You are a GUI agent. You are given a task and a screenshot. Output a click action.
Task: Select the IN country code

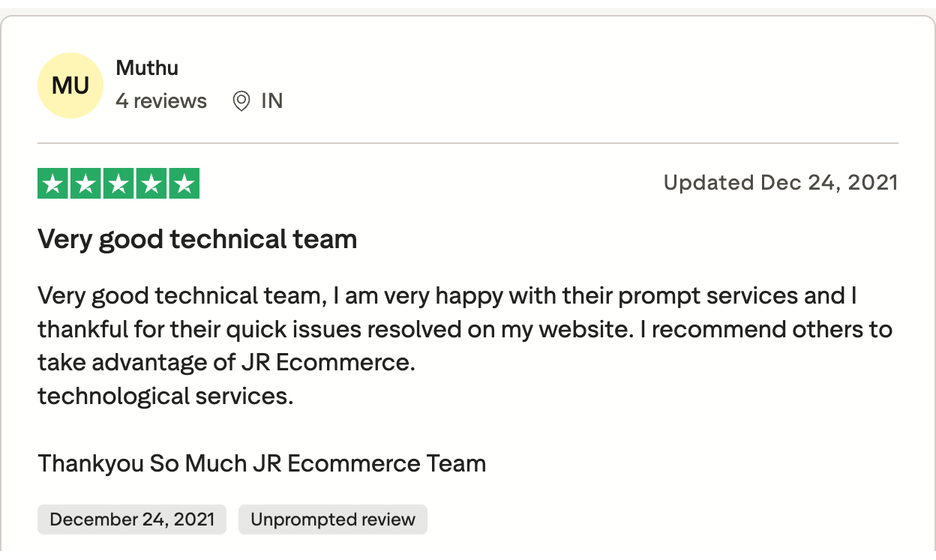tap(271, 101)
